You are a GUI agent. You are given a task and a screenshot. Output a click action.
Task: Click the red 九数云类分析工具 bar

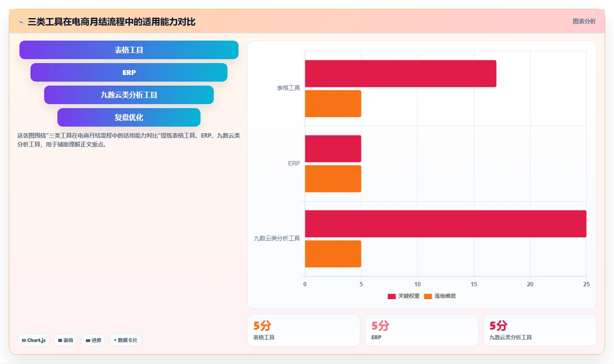[x=446, y=224]
